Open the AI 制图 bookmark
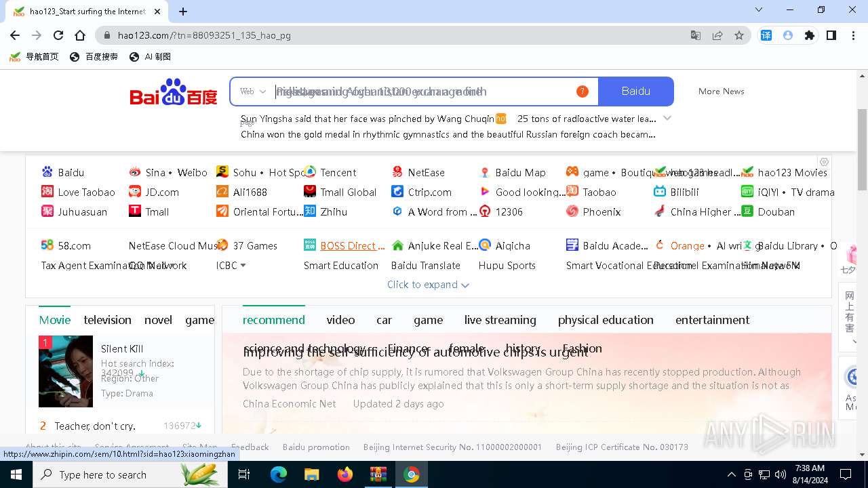This screenshot has height=488, width=868. 150,57
